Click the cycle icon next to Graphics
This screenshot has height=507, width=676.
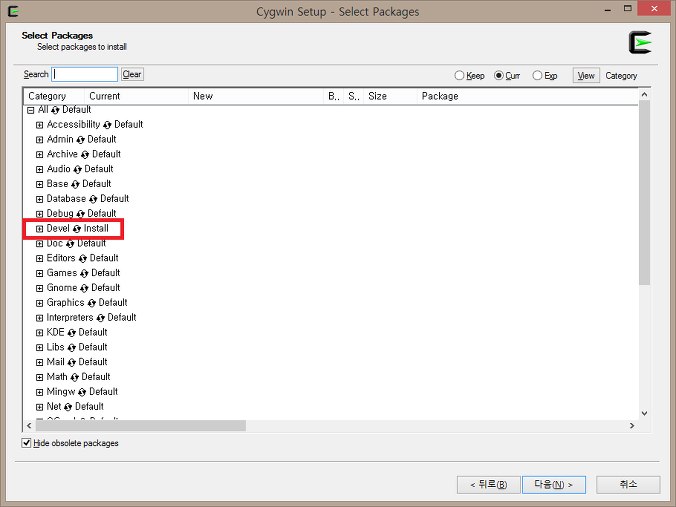(91, 303)
